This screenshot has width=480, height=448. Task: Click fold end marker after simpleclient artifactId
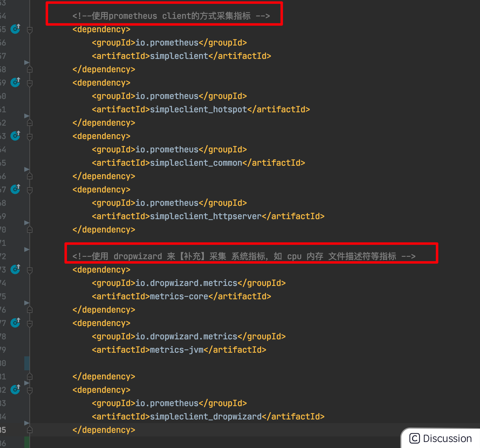30,70
